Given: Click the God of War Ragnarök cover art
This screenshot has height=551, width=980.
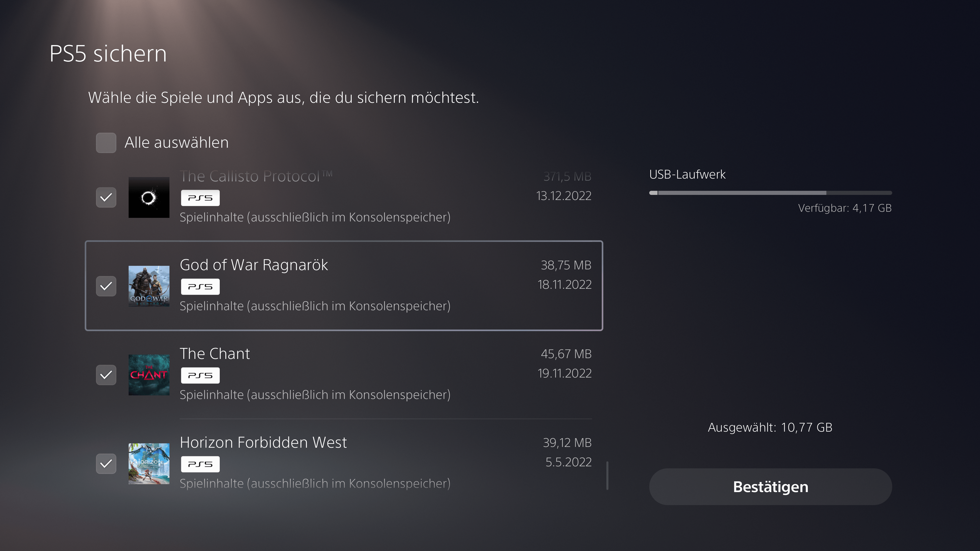Looking at the screenshot, I should pos(149,286).
